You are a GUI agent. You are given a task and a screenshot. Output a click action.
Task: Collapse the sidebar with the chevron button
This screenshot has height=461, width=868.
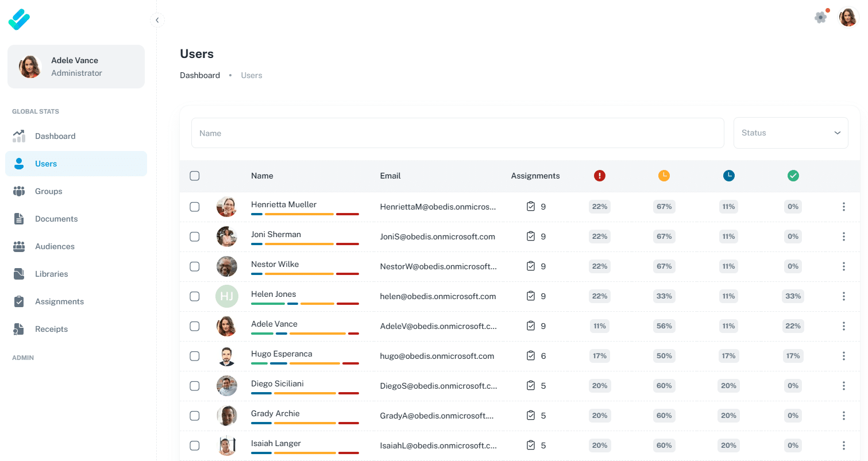(157, 20)
